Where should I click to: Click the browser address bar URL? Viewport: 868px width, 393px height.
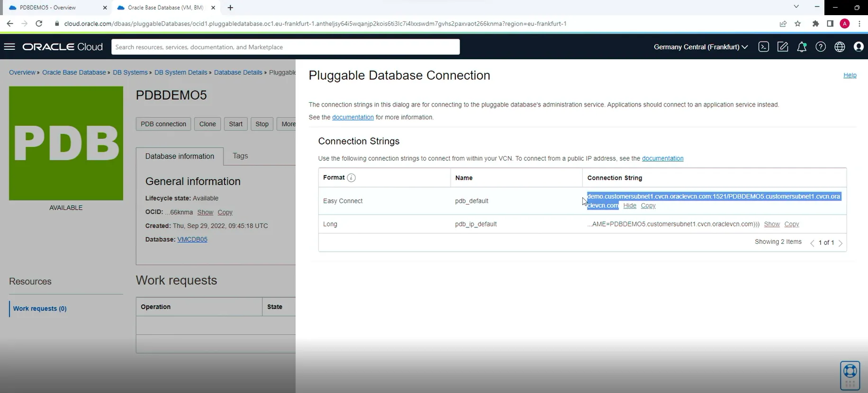coord(315,24)
